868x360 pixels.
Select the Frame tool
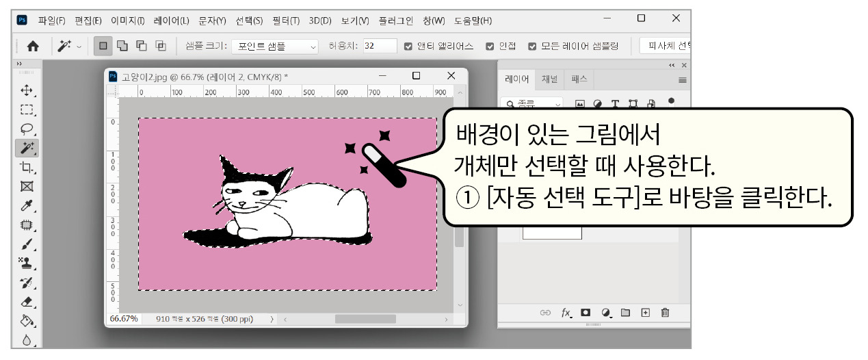pyautogui.click(x=27, y=186)
